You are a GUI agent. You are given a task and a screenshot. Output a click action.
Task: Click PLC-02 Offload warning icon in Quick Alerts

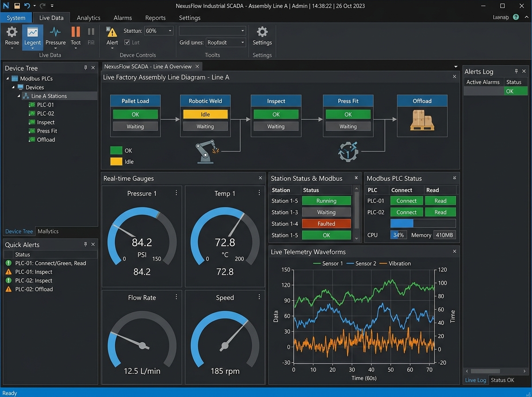(8, 289)
